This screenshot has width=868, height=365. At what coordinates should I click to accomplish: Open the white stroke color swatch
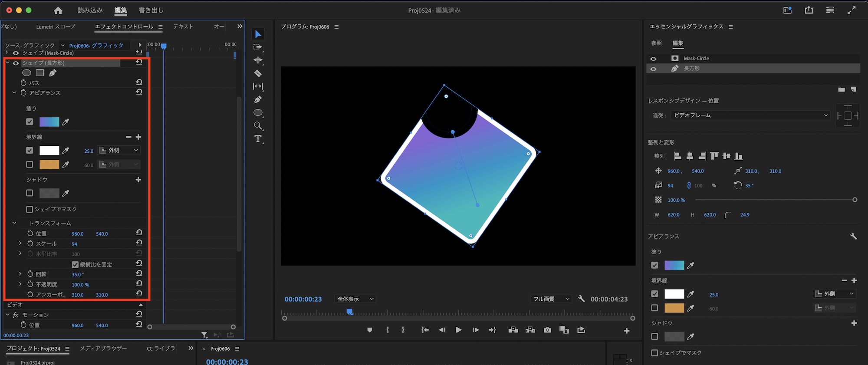coord(49,151)
